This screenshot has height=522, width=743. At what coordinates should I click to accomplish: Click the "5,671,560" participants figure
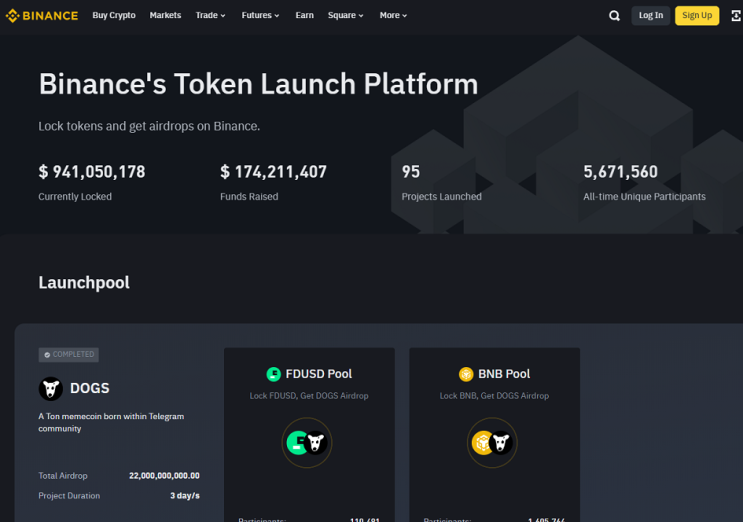[620, 172]
